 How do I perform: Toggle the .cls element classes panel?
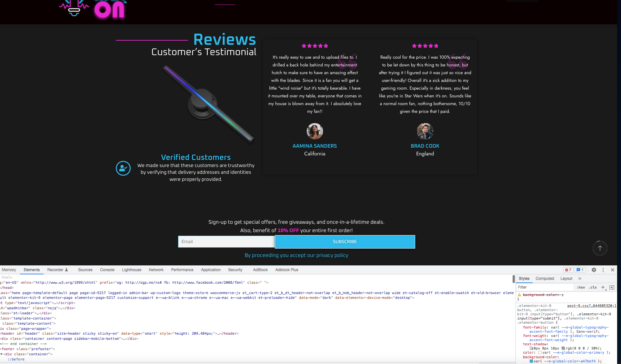tap(593, 287)
